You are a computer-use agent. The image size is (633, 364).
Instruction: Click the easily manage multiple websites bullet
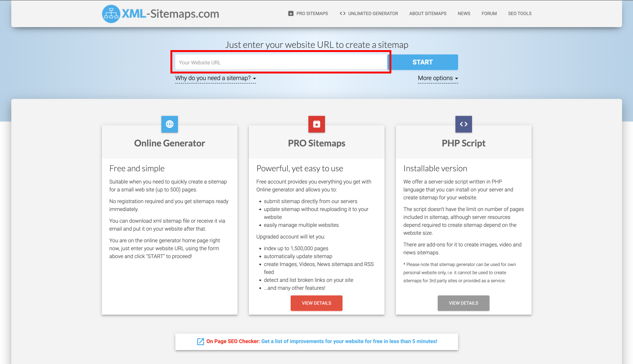click(x=301, y=225)
